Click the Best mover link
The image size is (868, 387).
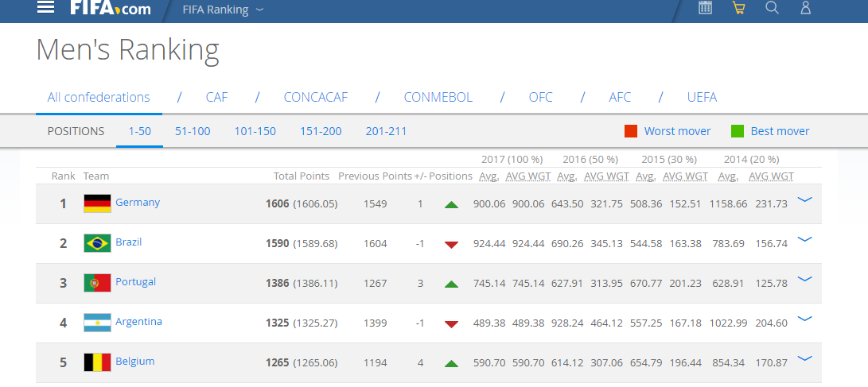click(780, 132)
